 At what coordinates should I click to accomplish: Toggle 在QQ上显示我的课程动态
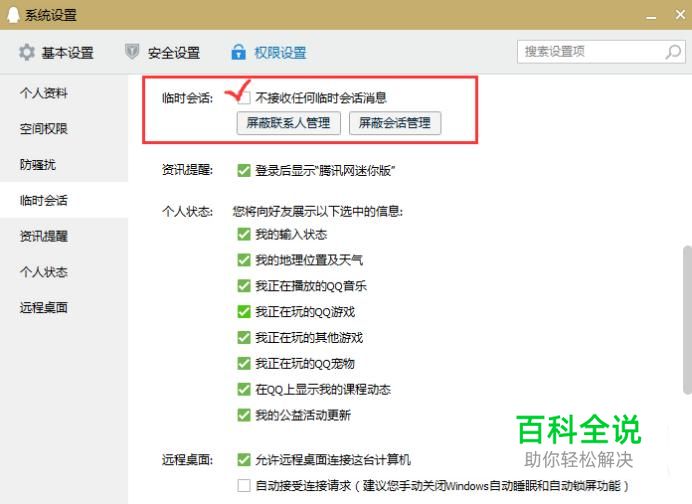(x=244, y=389)
